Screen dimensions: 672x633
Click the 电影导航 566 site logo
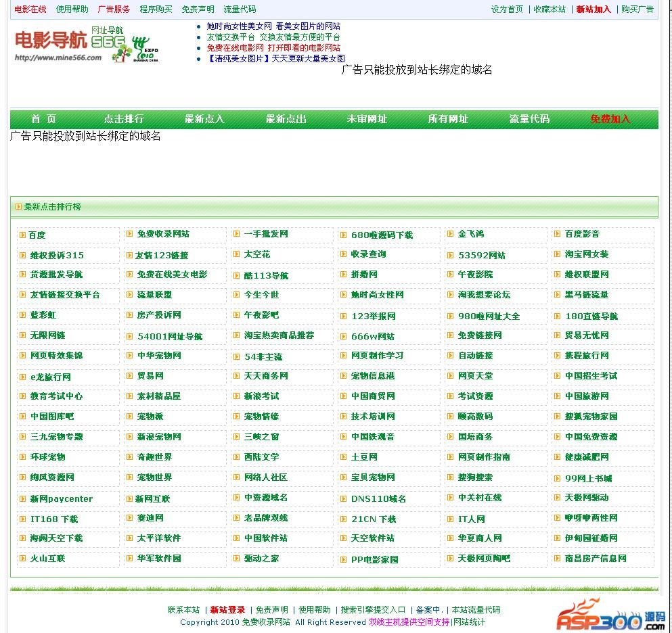tap(87, 45)
